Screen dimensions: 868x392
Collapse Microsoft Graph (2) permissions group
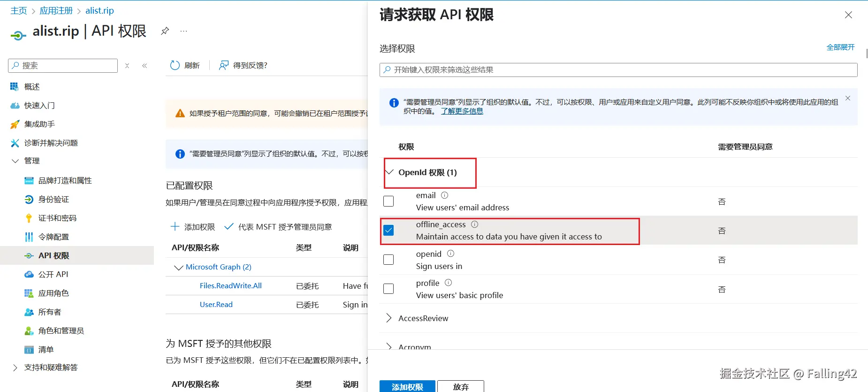pos(178,267)
